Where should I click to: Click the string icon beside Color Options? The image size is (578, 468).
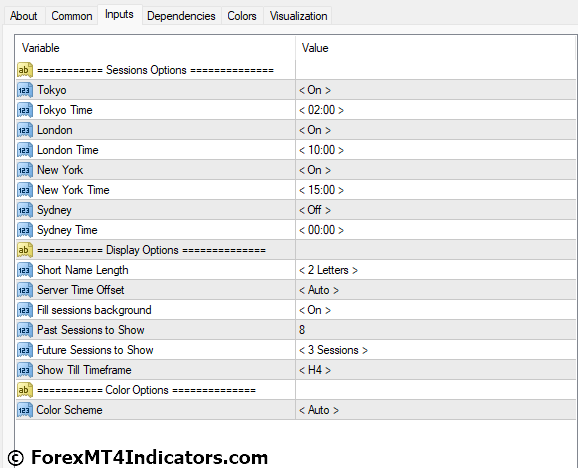(x=25, y=390)
